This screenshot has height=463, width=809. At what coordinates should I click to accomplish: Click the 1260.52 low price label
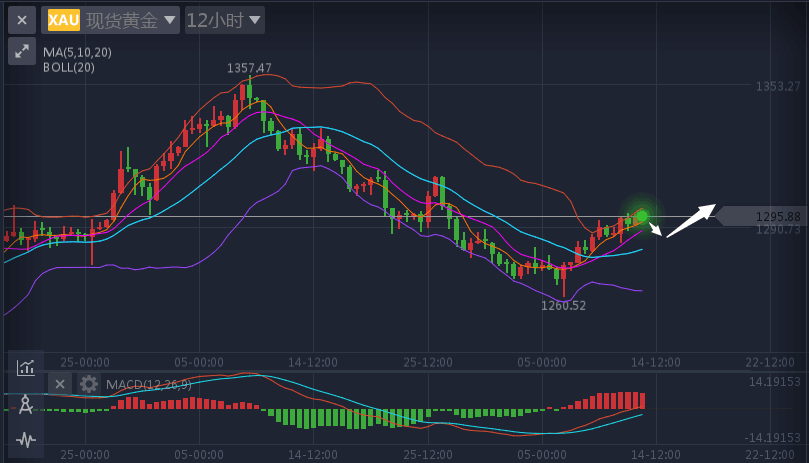563,305
